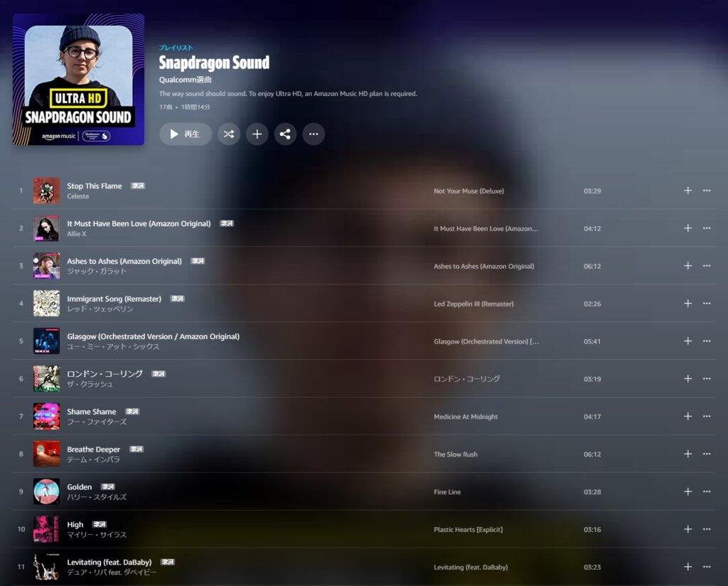Add ロンドン・コーリング to library
The image size is (728, 586).
point(687,378)
